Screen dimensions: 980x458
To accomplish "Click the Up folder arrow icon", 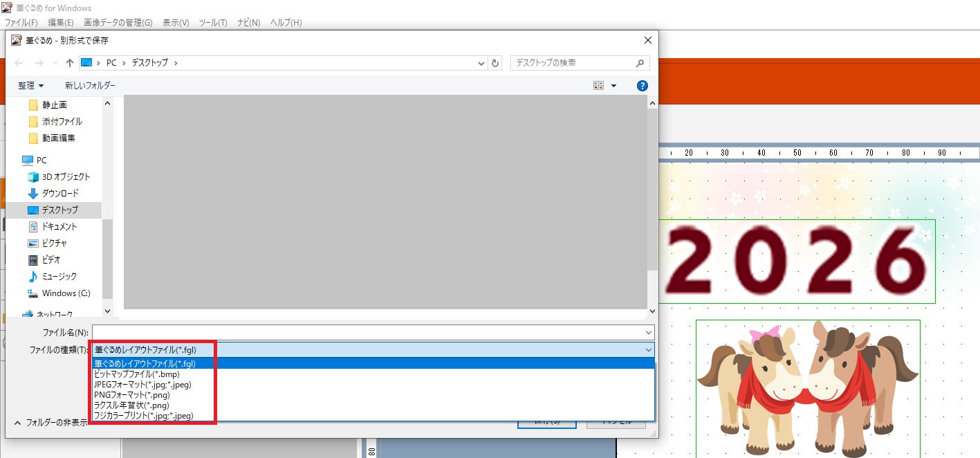I will click(x=70, y=63).
